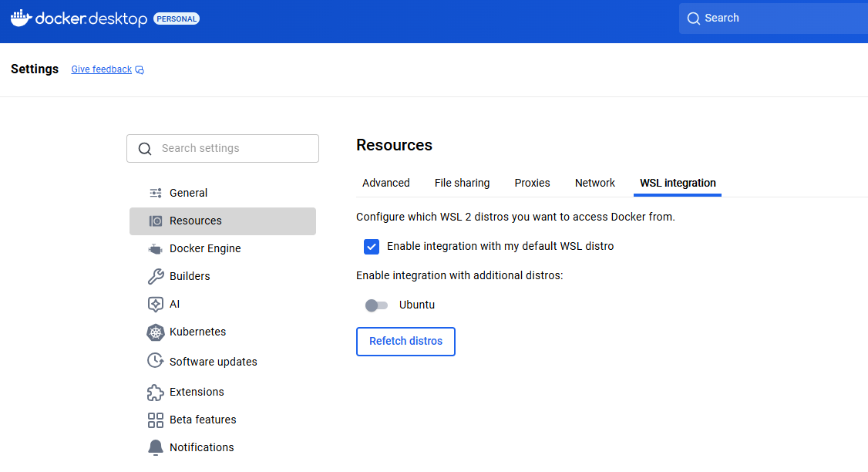Viewport: 868px width, 472px height.
Task: Focus the Search settings input field
Action: click(231, 148)
